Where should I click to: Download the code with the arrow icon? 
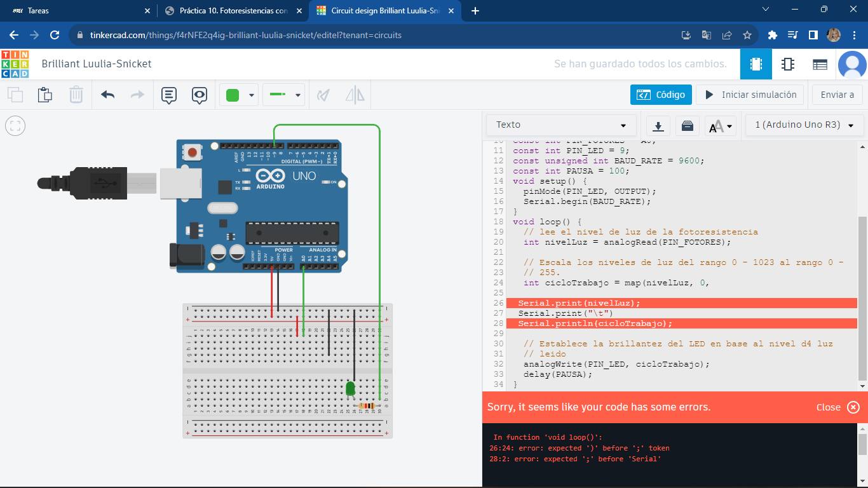[658, 126]
